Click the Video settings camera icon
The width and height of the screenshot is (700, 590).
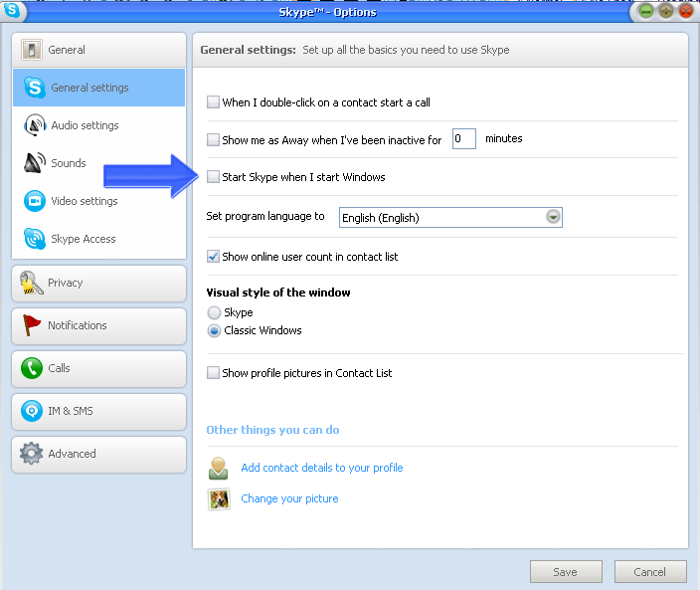point(35,201)
